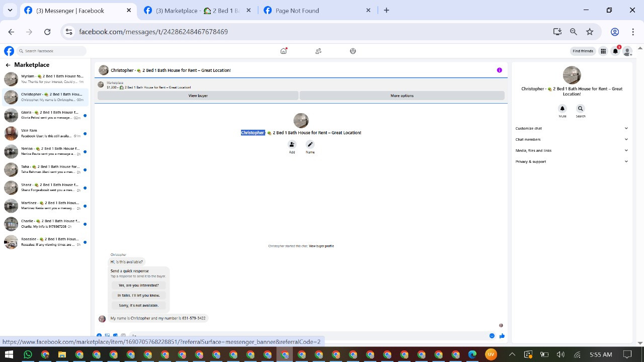View site information icon in address bar
644x362 pixels.
coord(69,32)
